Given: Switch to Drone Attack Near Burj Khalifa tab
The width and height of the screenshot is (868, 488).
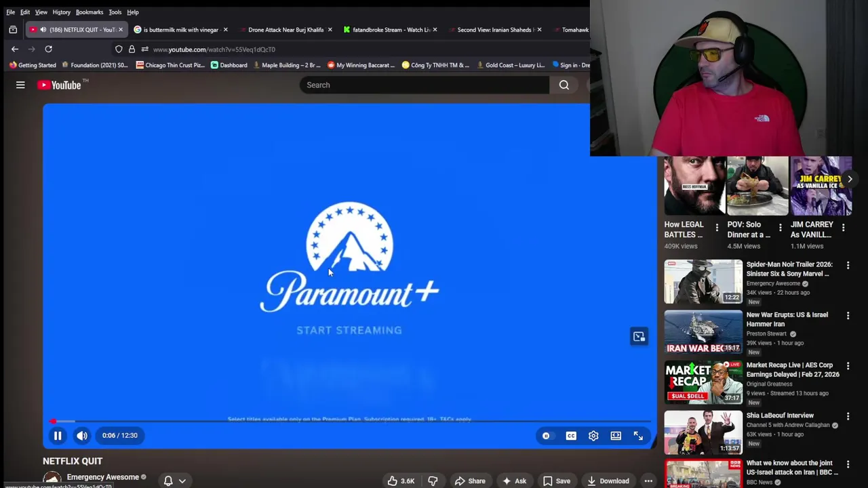Looking at the screenshot, I should 285,30.
